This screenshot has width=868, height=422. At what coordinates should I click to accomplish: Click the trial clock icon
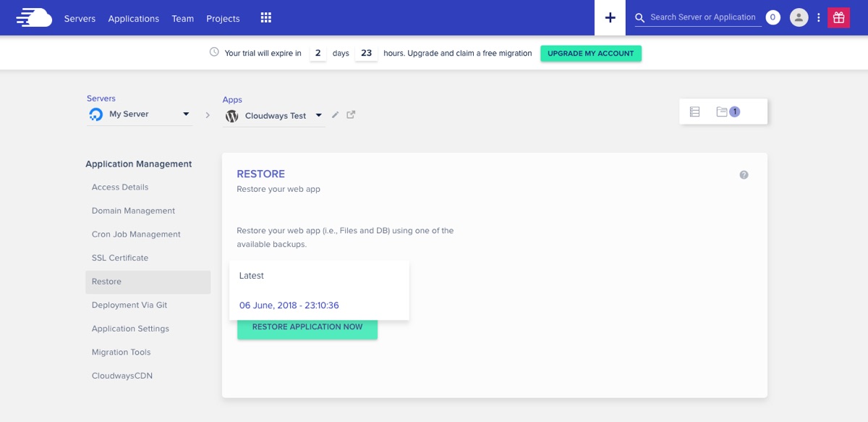coord(214,52)
